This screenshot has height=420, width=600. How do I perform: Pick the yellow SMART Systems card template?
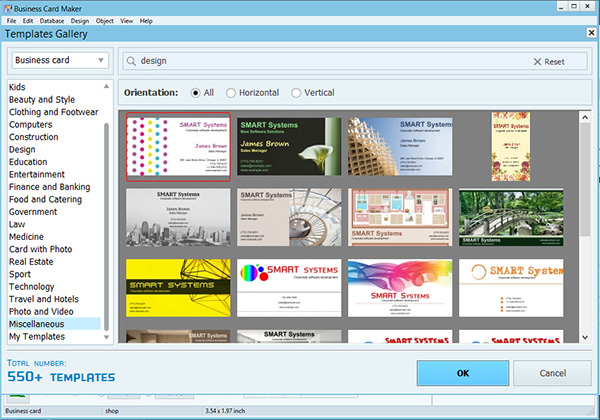coord(178,287)
